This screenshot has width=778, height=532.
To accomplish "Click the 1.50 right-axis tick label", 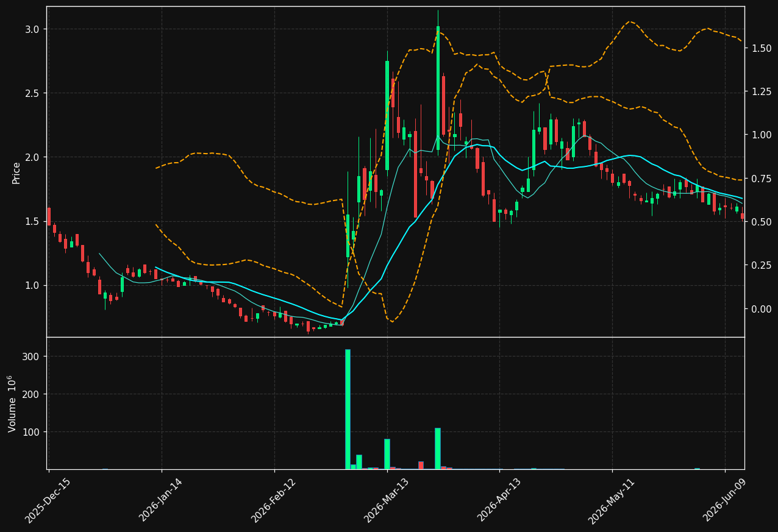I will pos(761,48).
